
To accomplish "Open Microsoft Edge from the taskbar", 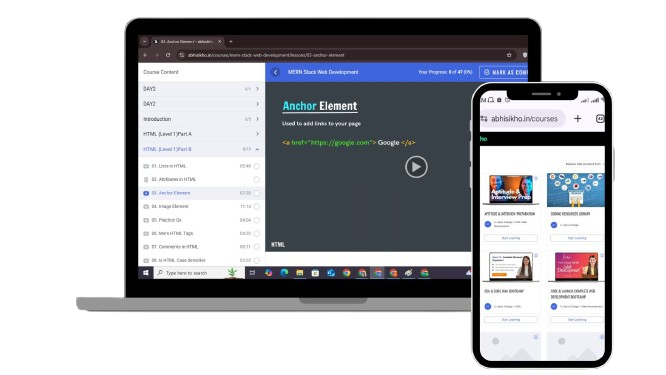I will [284, 273].
